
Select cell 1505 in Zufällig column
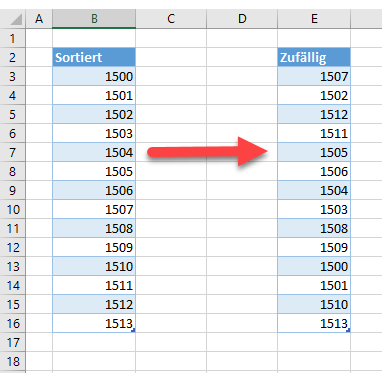tap(314, 152)
